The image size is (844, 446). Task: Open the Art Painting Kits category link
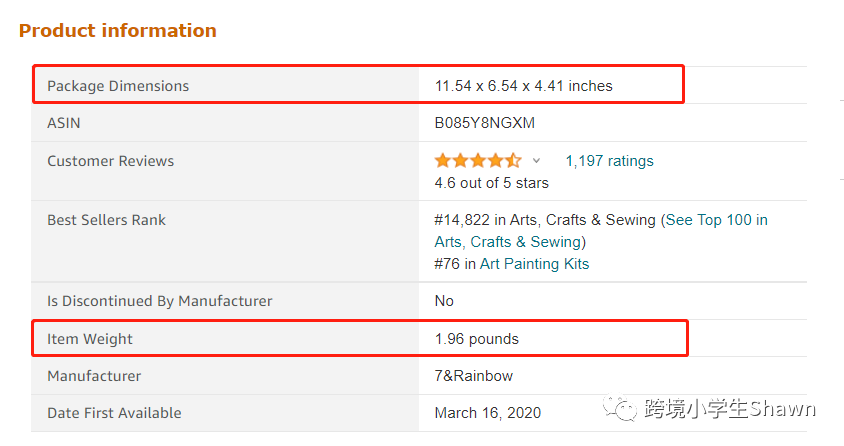[534, 264]
